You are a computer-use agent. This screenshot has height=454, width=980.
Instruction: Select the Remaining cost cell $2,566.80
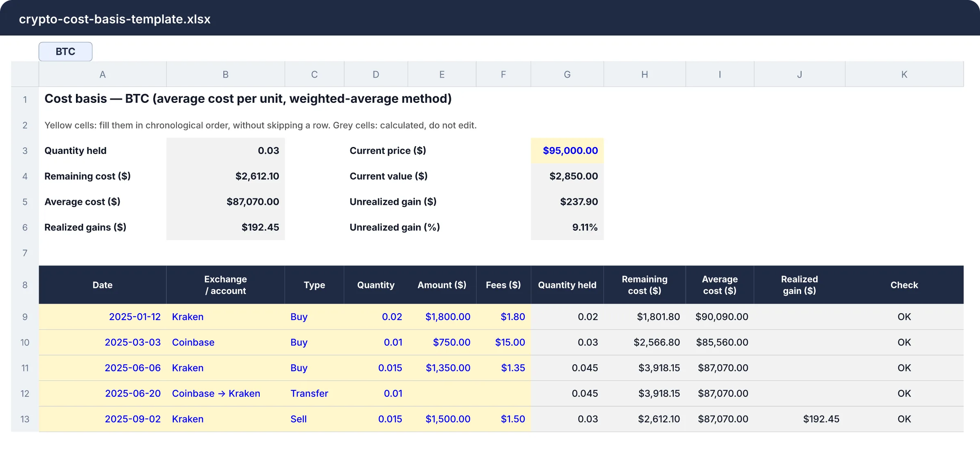(645, 342)
